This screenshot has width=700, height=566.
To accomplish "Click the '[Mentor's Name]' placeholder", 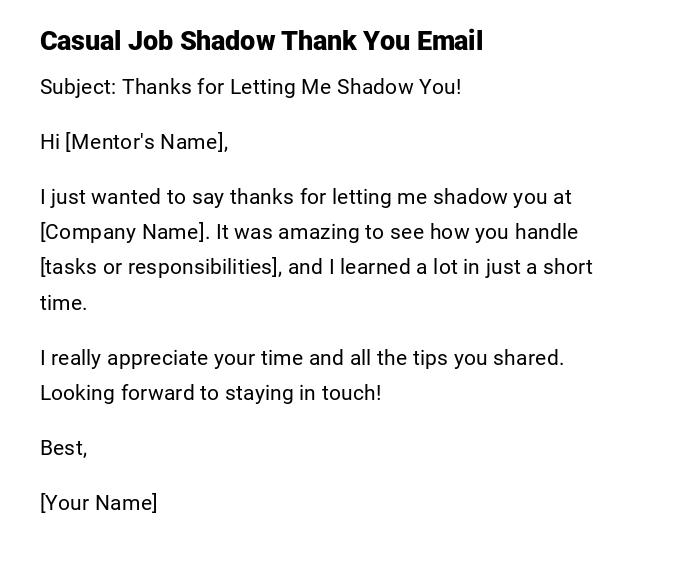I will click(x=146, y=142).
